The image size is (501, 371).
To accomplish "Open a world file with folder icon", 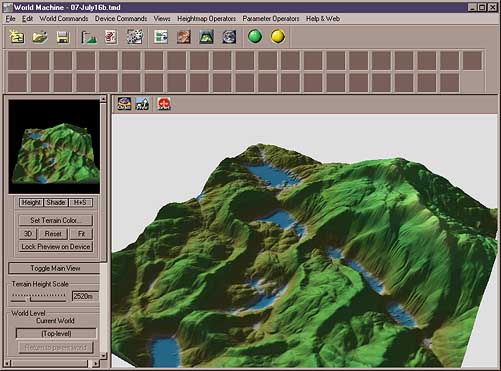I will 40,37.
